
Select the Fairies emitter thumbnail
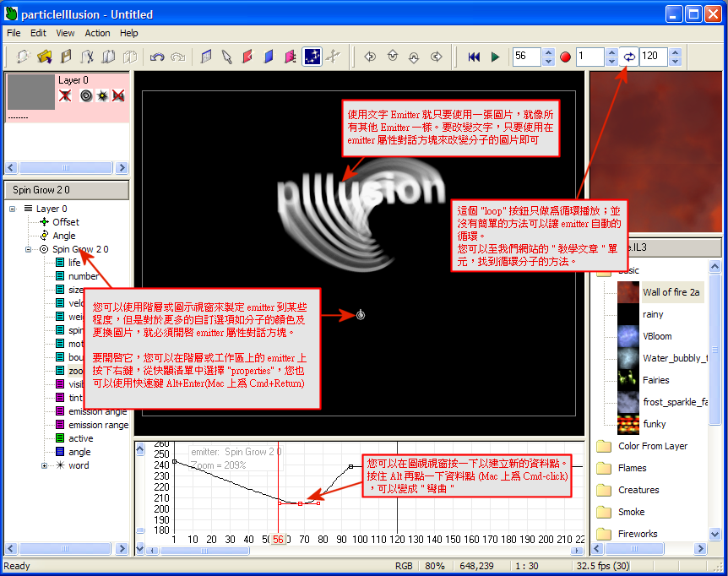coord(627,380)
